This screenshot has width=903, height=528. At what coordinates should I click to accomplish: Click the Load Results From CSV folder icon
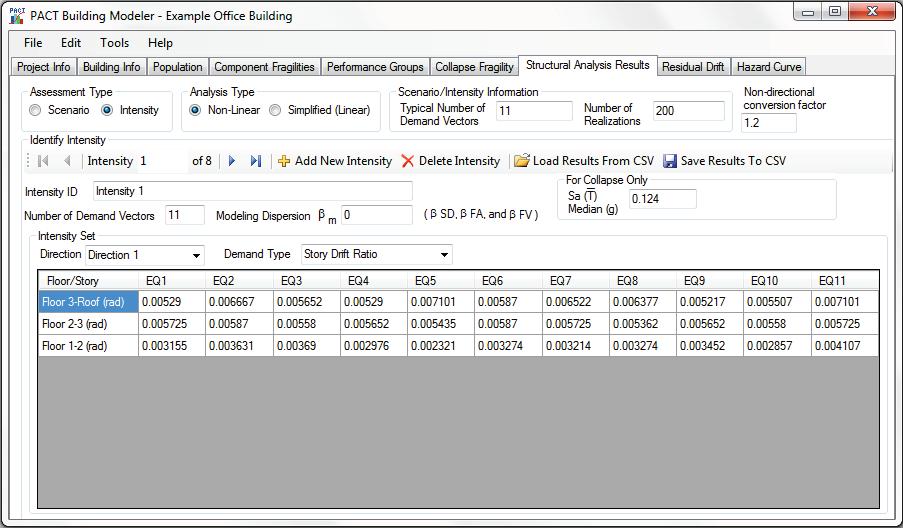tap(522, 161)
